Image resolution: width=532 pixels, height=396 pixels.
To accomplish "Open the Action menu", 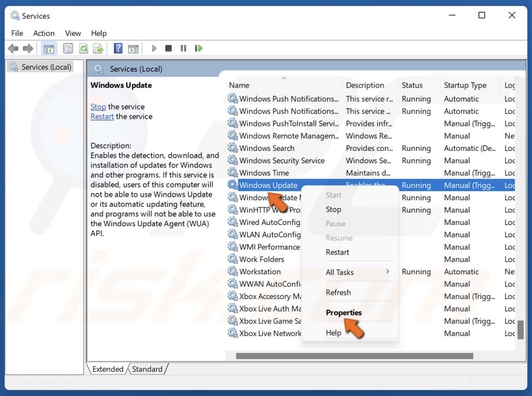I will 44,33.
